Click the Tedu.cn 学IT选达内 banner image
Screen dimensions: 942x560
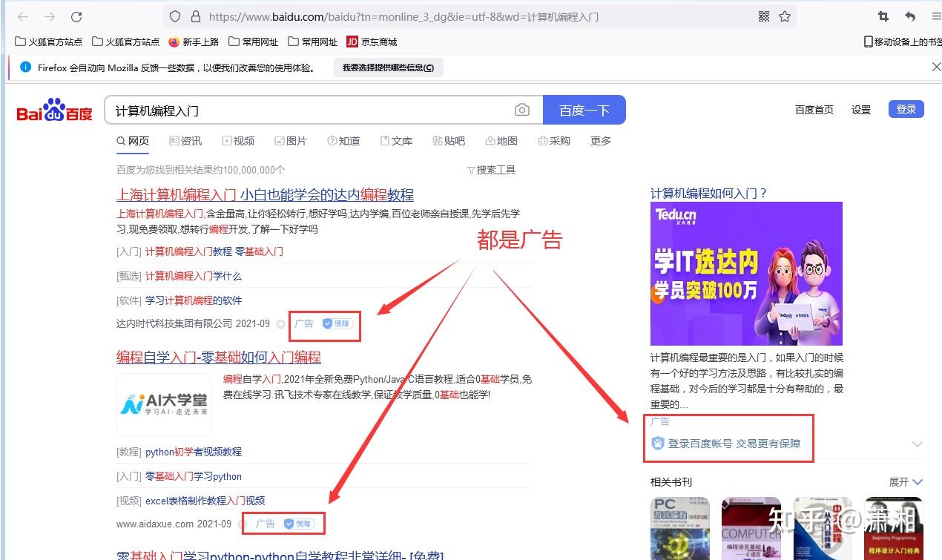[x=746, y=274]
